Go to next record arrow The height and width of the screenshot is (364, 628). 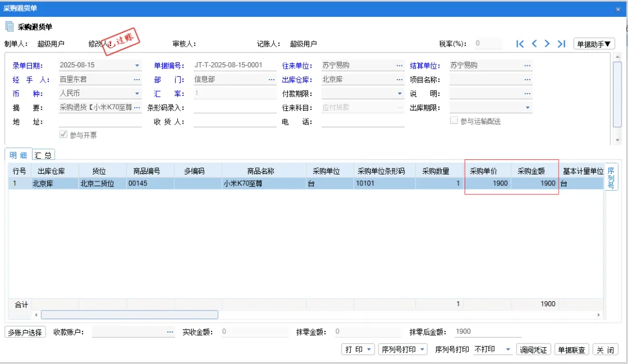point(547,44)
